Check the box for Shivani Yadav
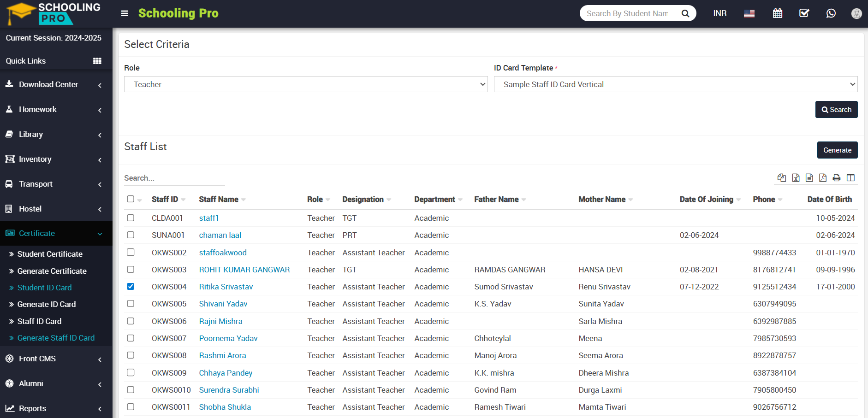 [x=131, y=304]
